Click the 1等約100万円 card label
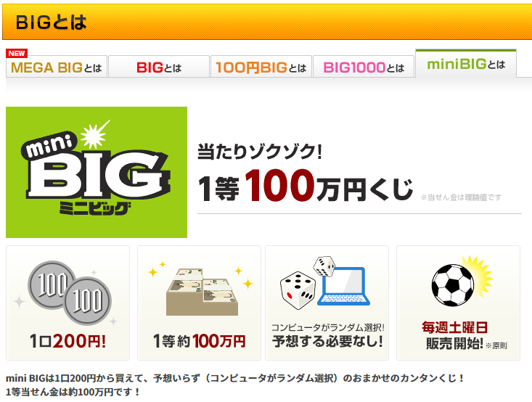The width and height of the screenshot is (532, 402). (199, 341)
